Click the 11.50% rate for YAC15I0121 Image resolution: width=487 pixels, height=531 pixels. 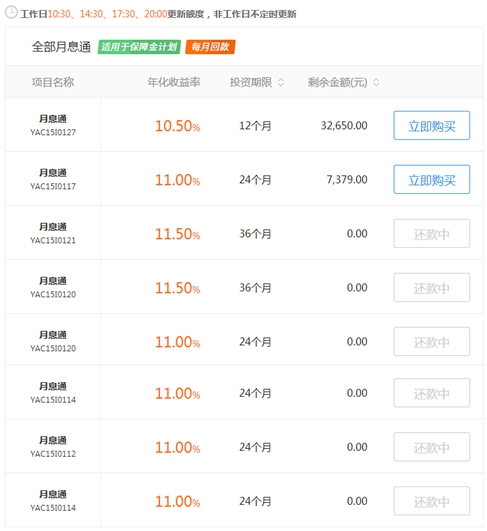(x=177, y=234)
